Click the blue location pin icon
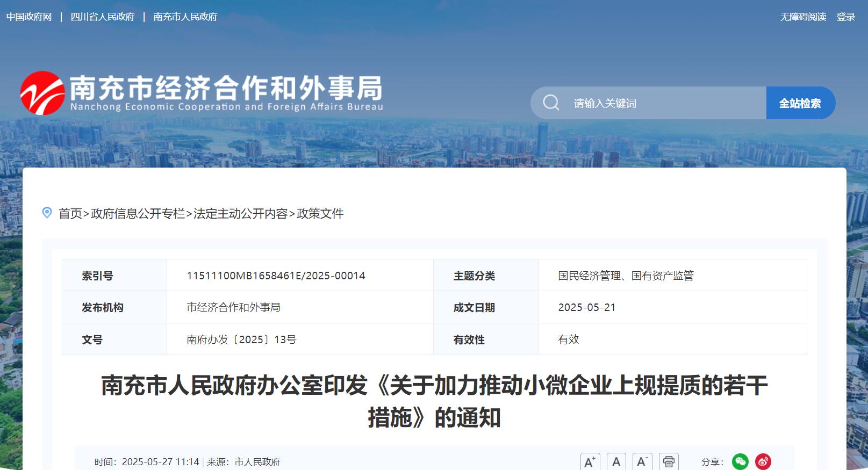Viewport: 868px width, 470px height. click(47, 213)
